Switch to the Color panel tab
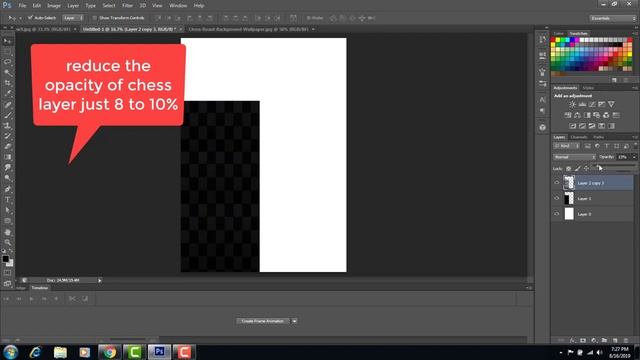This screenshot has width=640, height=360. click(559, 33)
